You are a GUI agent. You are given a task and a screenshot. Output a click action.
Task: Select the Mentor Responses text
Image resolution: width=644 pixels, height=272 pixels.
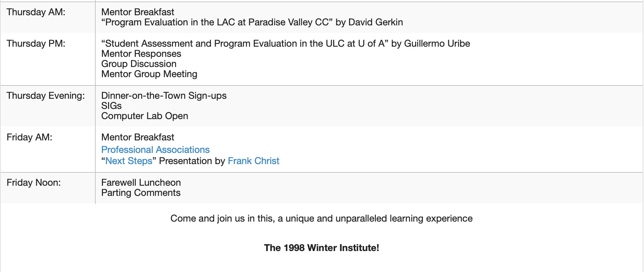click(x=141, y=54)
